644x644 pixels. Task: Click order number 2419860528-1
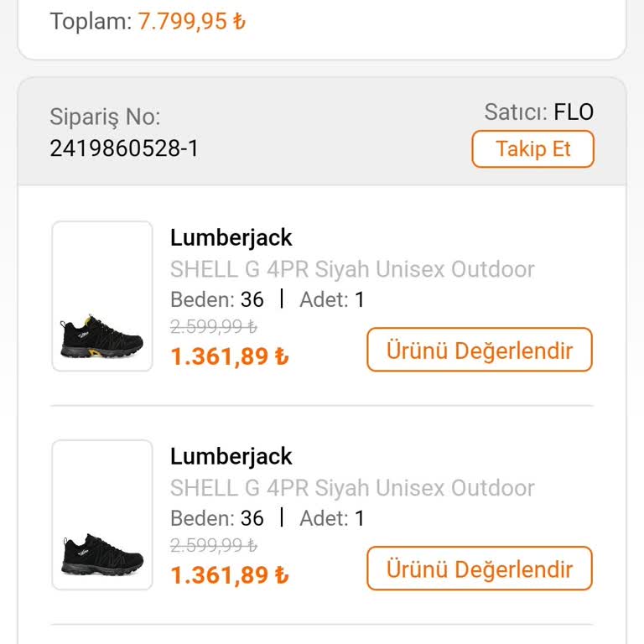point(124,148)
